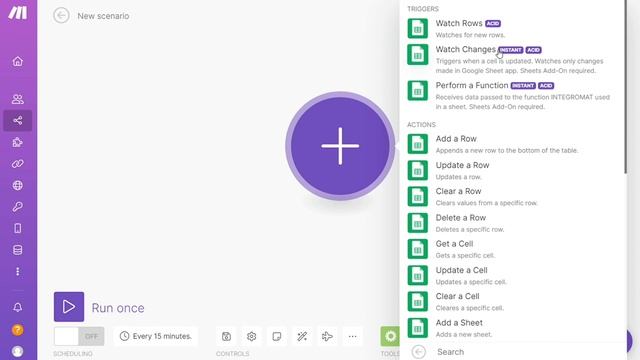Viewport: 640px width, 360px height.
Task: Click the module list Search field
Action: pos(527,352)
